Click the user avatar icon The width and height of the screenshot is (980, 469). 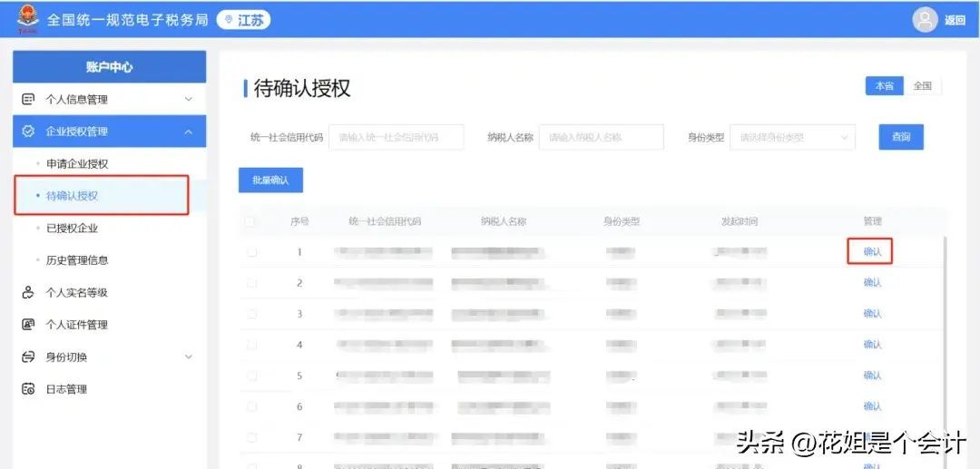pyautogui.click(x=925, y=20)
